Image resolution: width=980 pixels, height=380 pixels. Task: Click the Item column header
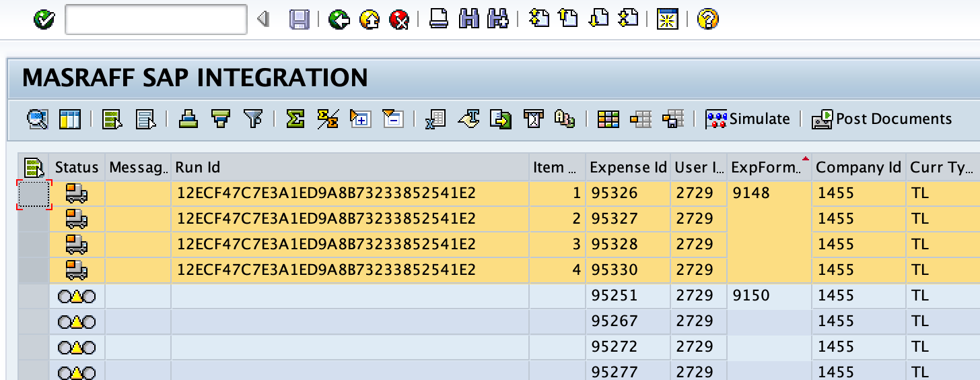[x=557, y=167]
